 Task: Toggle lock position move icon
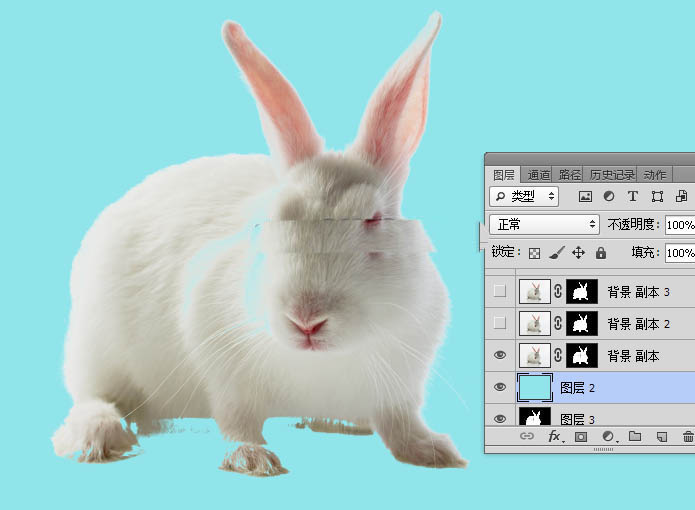point(578,253)
